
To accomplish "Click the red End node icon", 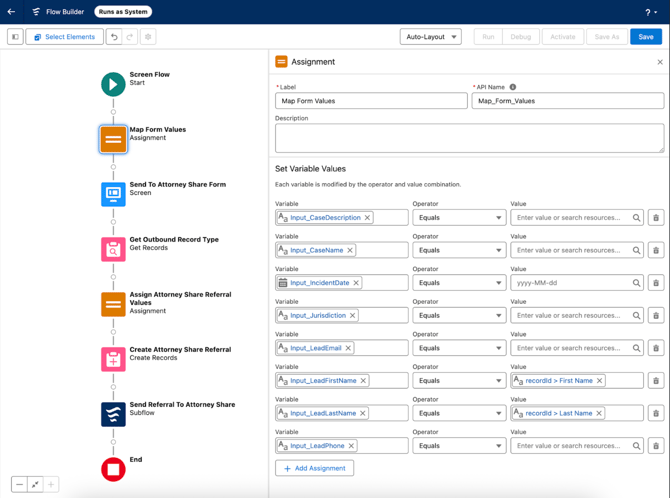I will coord(113,469).
